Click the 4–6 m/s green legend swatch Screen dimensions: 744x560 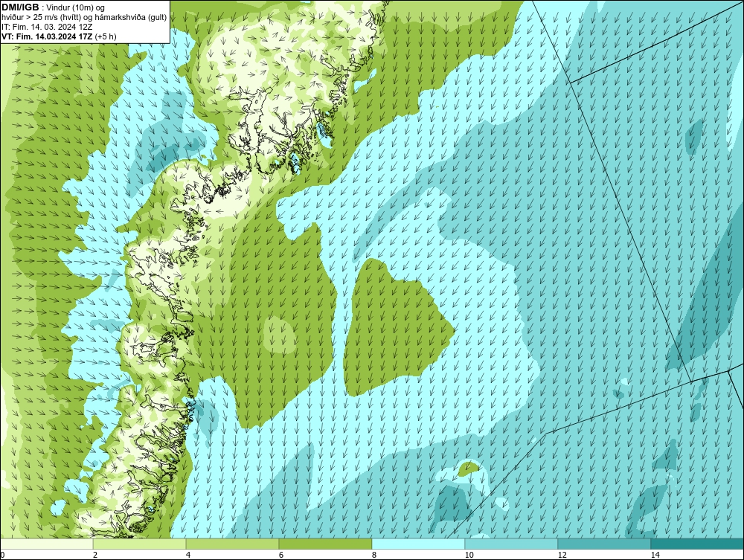click(232, 544)
